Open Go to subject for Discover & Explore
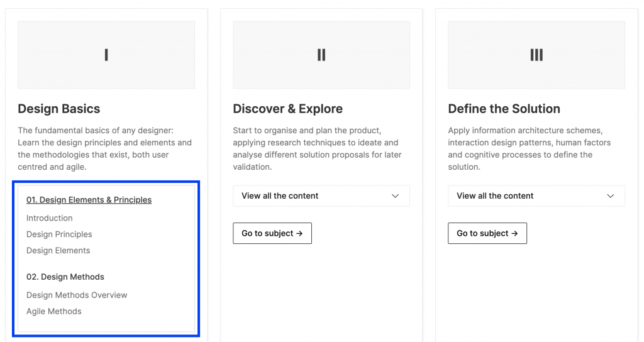Viewport: 644px width, 342px height. click(272, 233)
